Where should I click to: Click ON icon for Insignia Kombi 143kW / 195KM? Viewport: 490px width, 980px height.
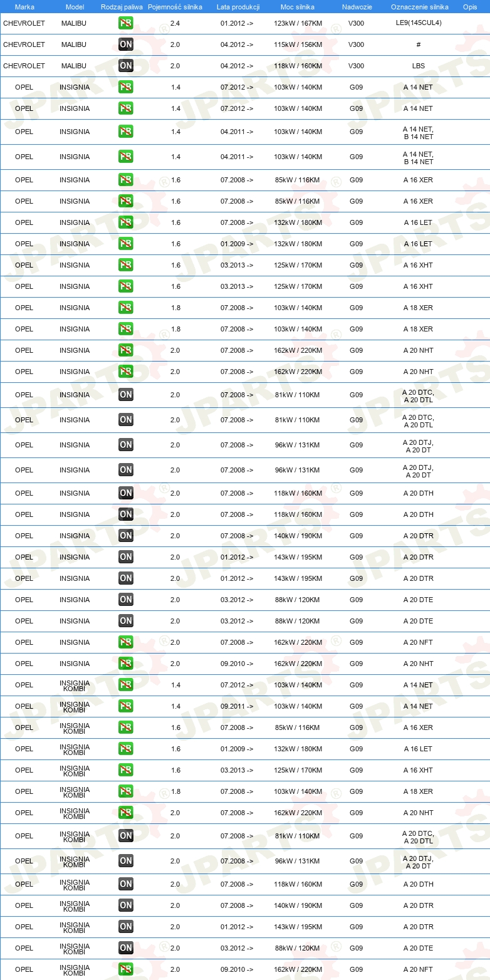pos(126,927)
